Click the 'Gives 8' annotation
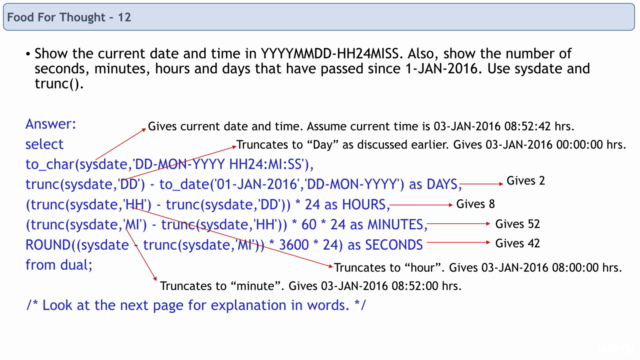Viewport: 640px width, 360px height. pos(476,204)
